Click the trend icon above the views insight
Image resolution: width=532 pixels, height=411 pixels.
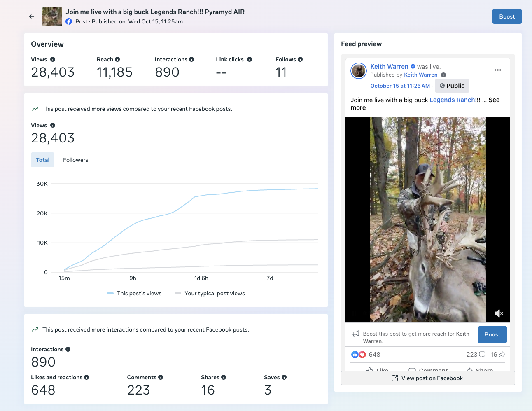(35, 109)
